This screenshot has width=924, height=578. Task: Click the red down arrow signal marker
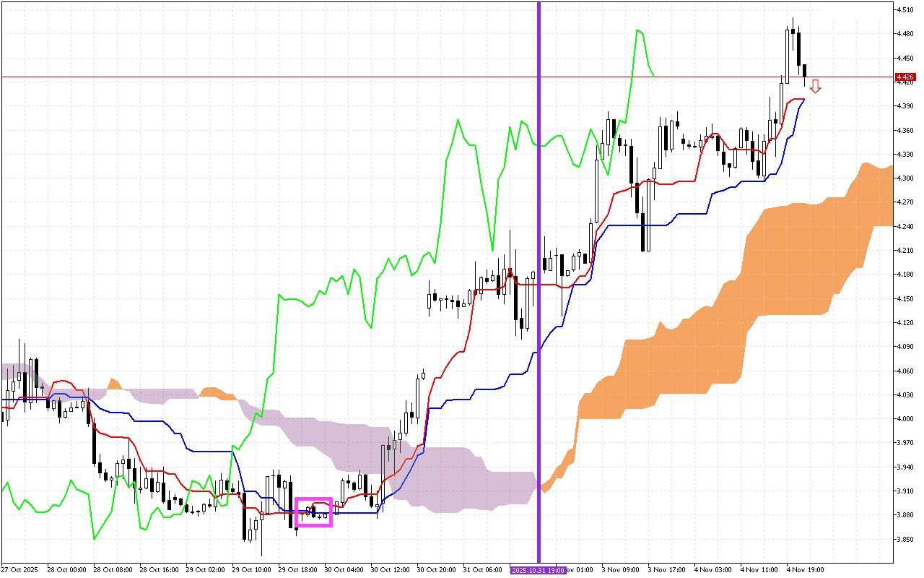pos(815,87)
